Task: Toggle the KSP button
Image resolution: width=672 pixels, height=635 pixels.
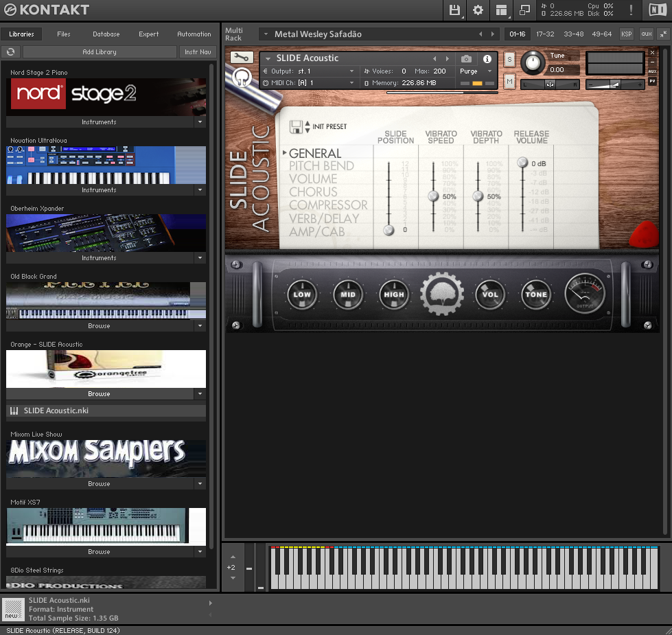Action: [626, 34]
